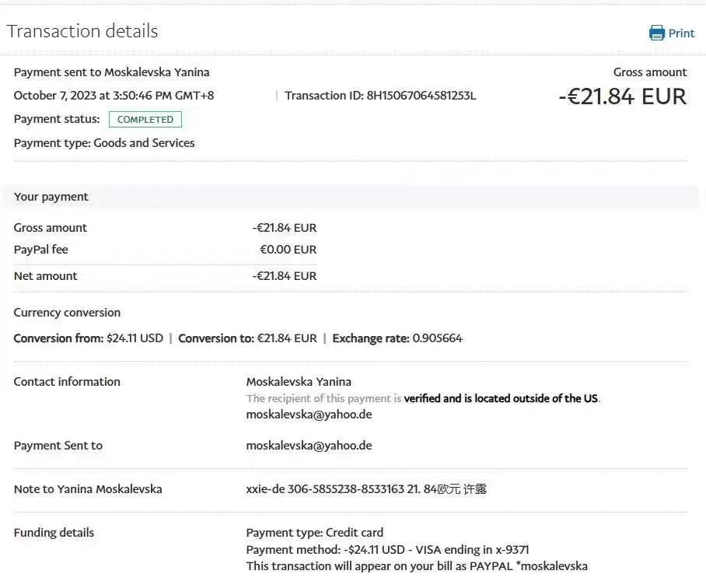The width and height of the screenshot is (706, 588).
Task: Click the email in Payment Sent to row
Action: click(x=309, y=446)
